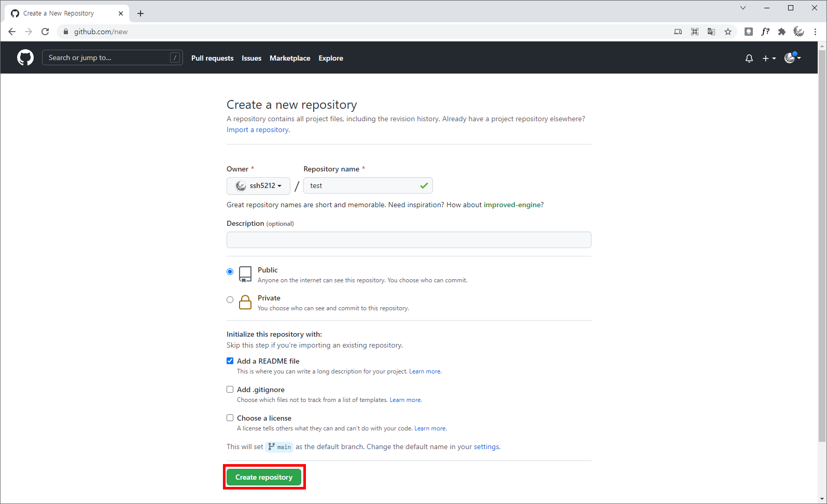Open the user avatar menu
Screen dimensions: 827x504
(792, 58)
